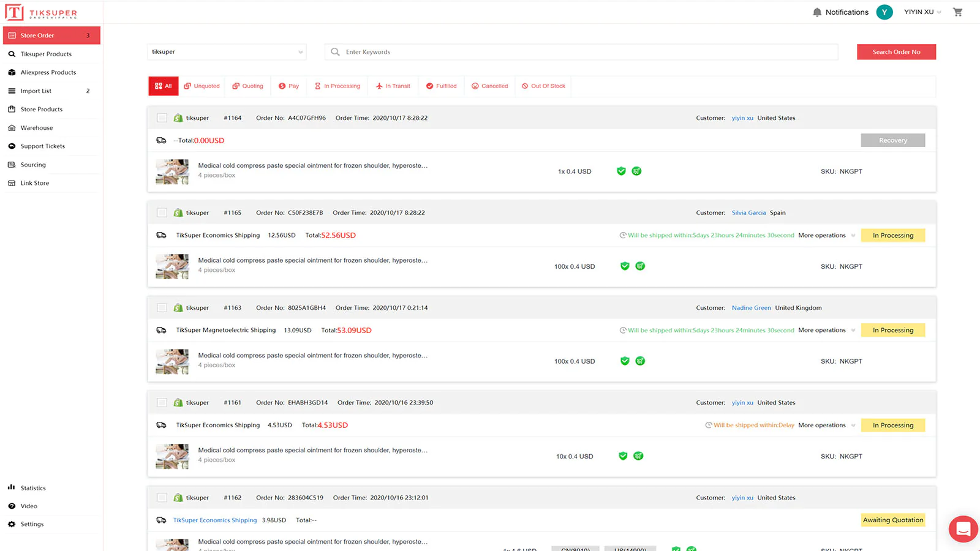Click green round badge icon in order #1163
The image size is (980, 551).
pyautogui.click(x=640, y=361)
